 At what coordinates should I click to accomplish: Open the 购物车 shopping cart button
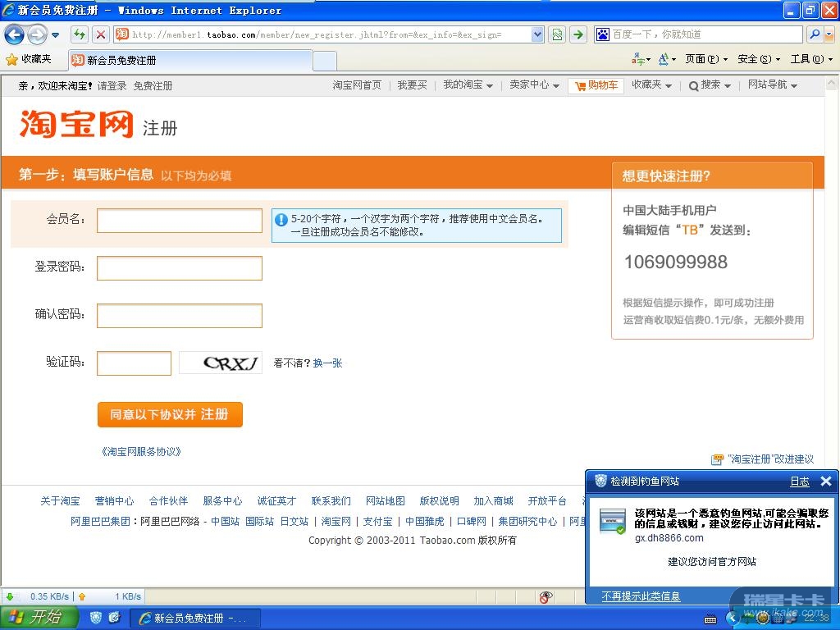click(596, 85)
